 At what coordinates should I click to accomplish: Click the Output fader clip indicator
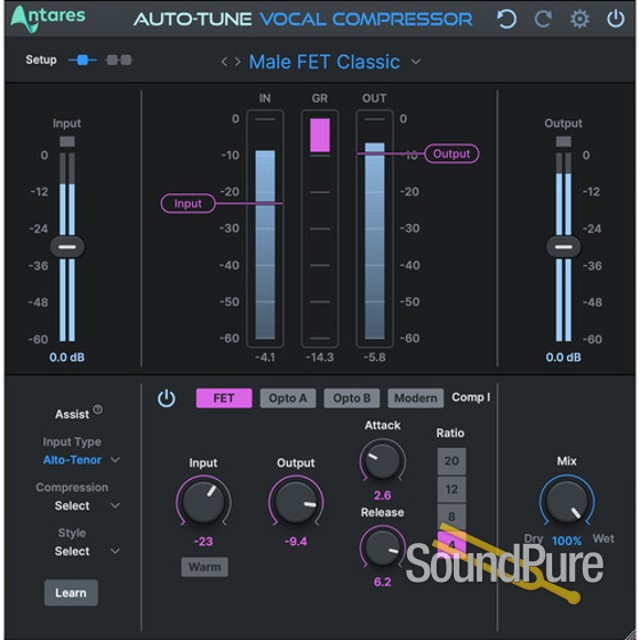point(564,141)
